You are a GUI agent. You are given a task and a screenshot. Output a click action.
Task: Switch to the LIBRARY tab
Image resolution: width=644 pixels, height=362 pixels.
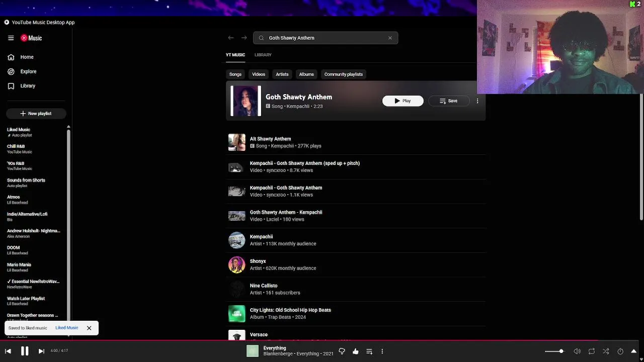(263, 55)
